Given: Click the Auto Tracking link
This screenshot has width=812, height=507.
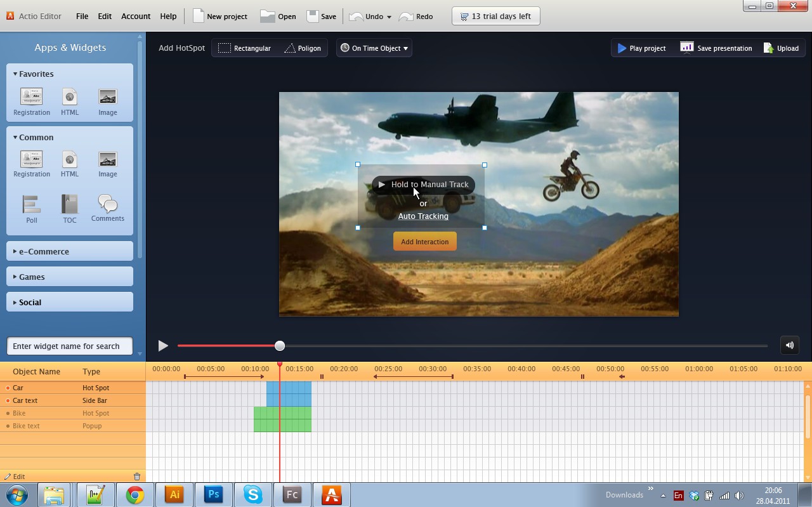Looking at the screenshot, I should pyautogui.click(x=423, y=216).
